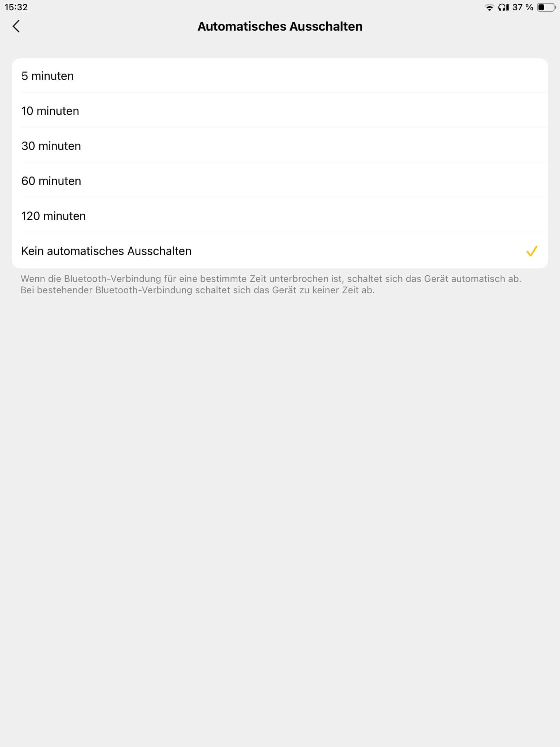Tap the orange checkmark icon

pyautogui.click(x=532, y=251)
